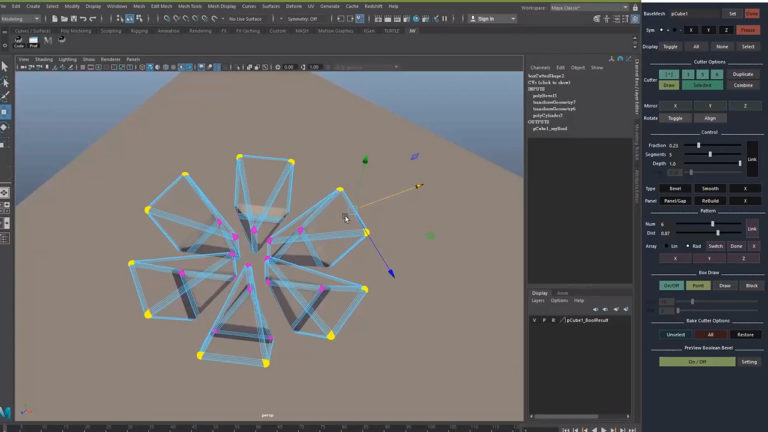Click the New Scene icon in status line
768x432 pixels.
pos(54,19)
